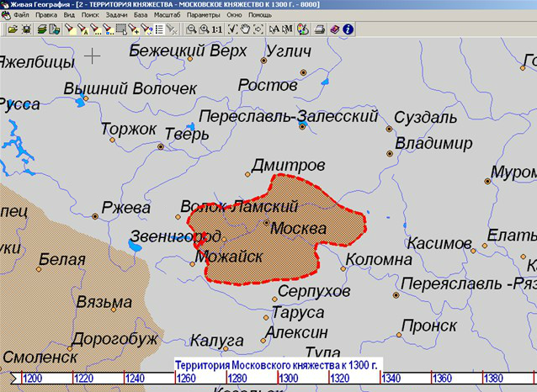Open the Задачи menu

pos(116,15)
